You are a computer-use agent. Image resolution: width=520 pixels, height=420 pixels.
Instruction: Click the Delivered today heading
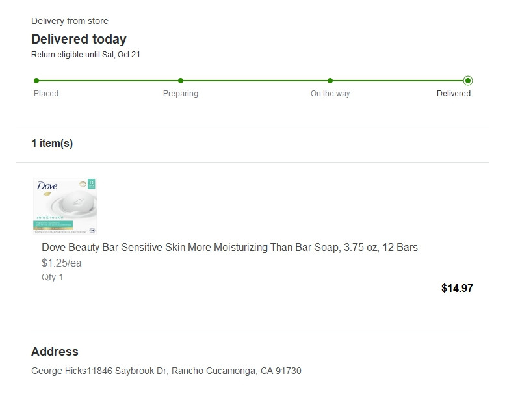[79, 39]
